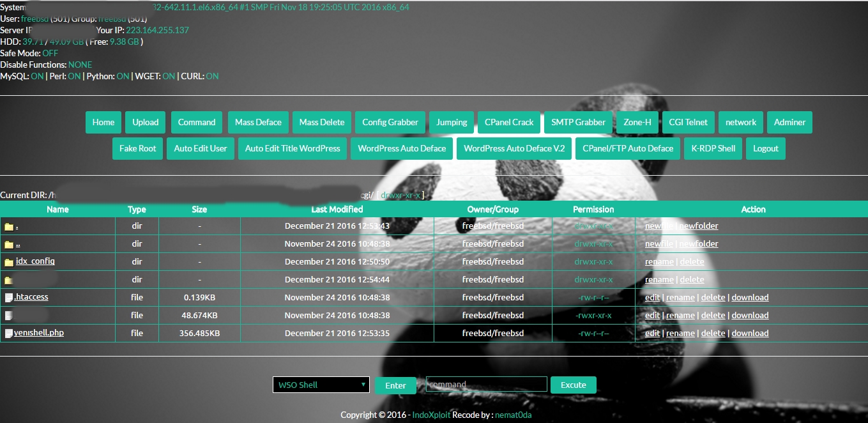Rename the 48.674KB file
The width and height of the screenshot is (868, 423).
680,315
